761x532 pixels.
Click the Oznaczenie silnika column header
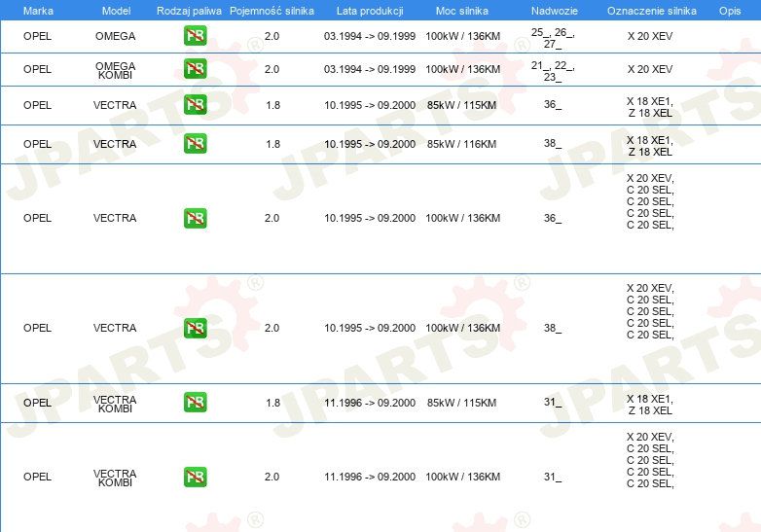pos(649,10)
